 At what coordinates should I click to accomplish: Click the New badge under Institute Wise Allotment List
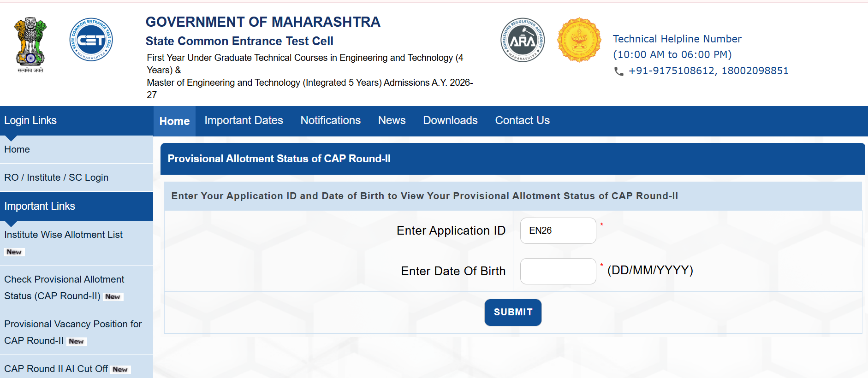(x=14, y=252)
